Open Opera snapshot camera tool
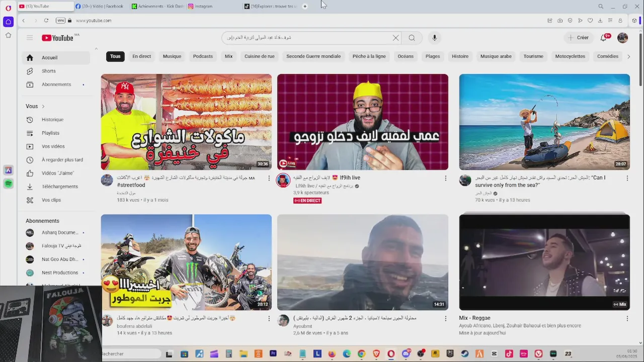Screen dimensions: 644x362 click(560, 21)
